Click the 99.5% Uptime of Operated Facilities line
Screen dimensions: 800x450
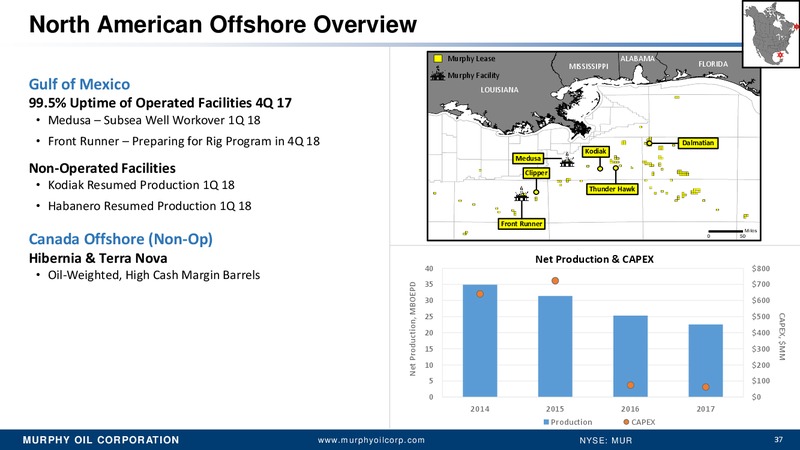click(x=160, y=103)
